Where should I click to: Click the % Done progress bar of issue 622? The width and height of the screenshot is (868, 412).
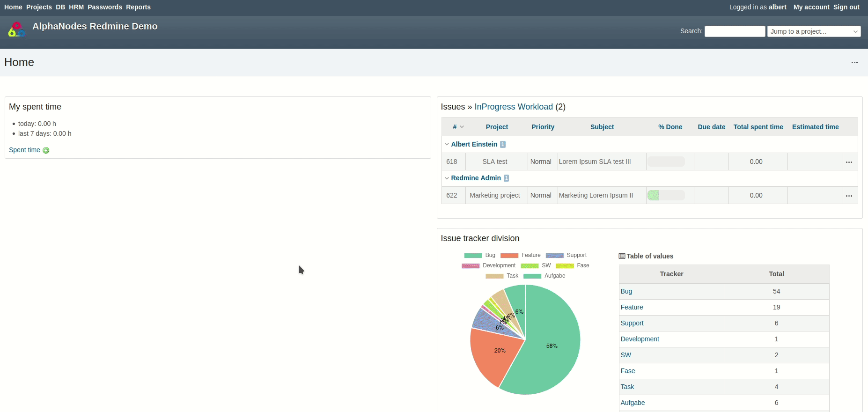666,195
